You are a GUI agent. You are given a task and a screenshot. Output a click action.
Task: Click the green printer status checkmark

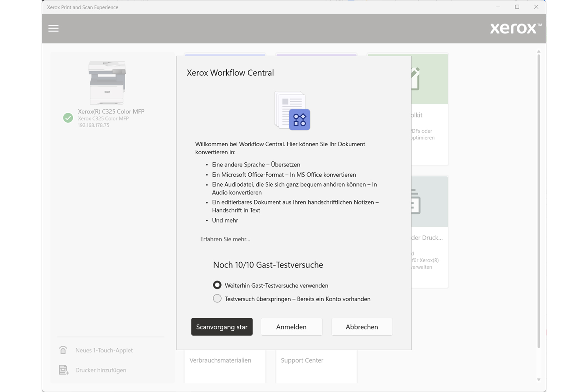click(68, 118)
